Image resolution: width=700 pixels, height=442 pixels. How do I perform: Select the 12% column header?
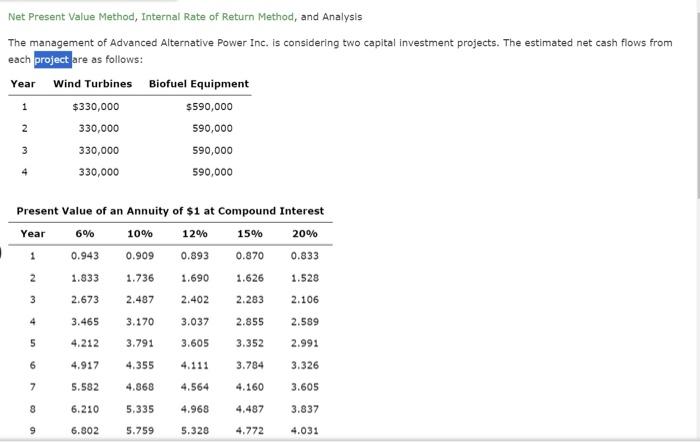click(195, 234)
